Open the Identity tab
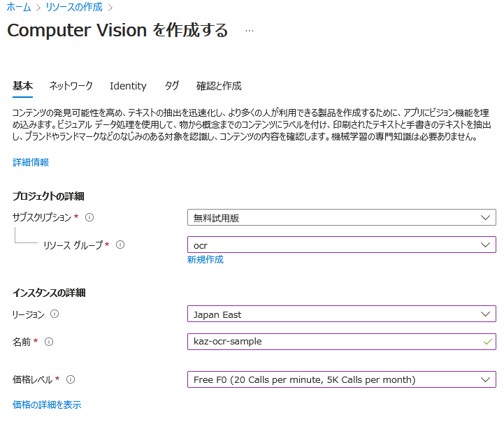Screen dimensions: 504x422 [x=128, y=86]
